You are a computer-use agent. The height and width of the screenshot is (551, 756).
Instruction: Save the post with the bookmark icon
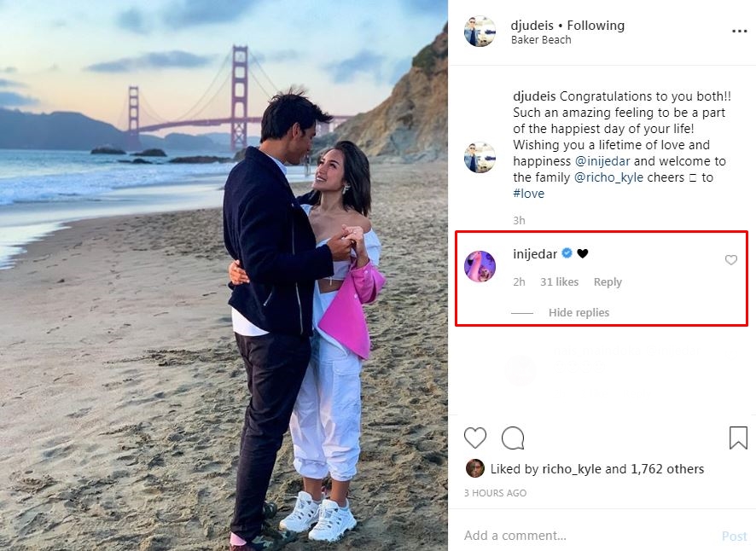click(737, 438)
